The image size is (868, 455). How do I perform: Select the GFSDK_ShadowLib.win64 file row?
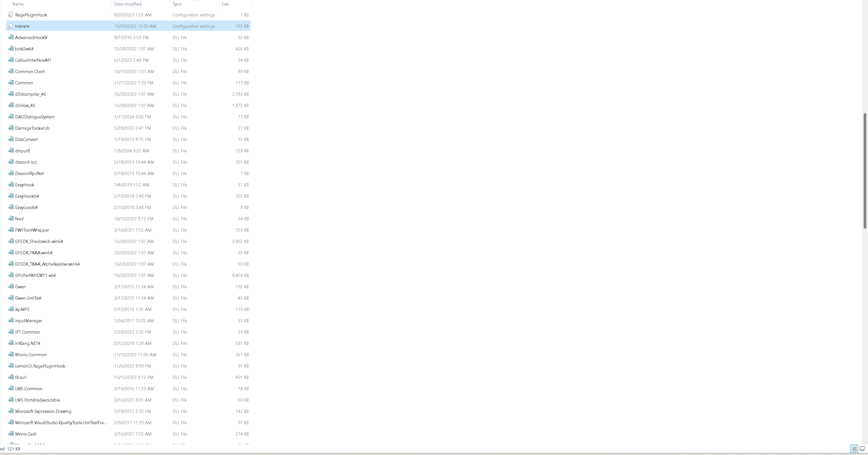point(39,241)
